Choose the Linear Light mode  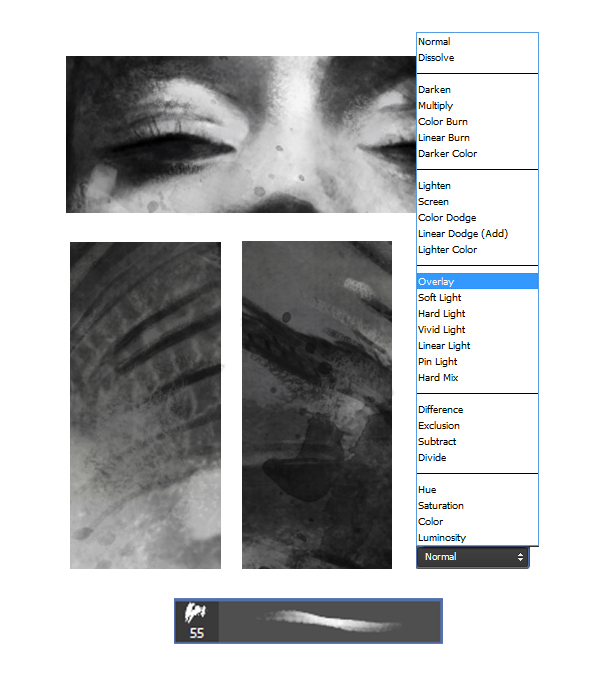pos(477,346)
